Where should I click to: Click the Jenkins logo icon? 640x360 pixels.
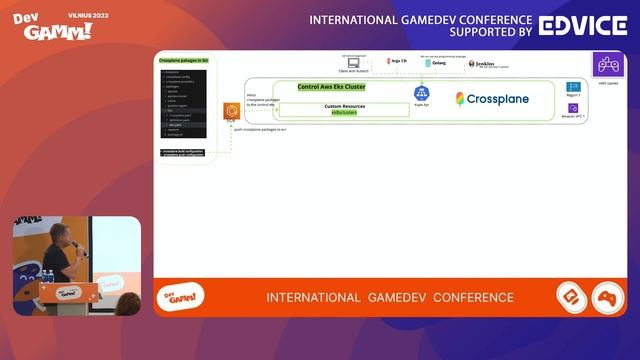[x=471, y=64]
